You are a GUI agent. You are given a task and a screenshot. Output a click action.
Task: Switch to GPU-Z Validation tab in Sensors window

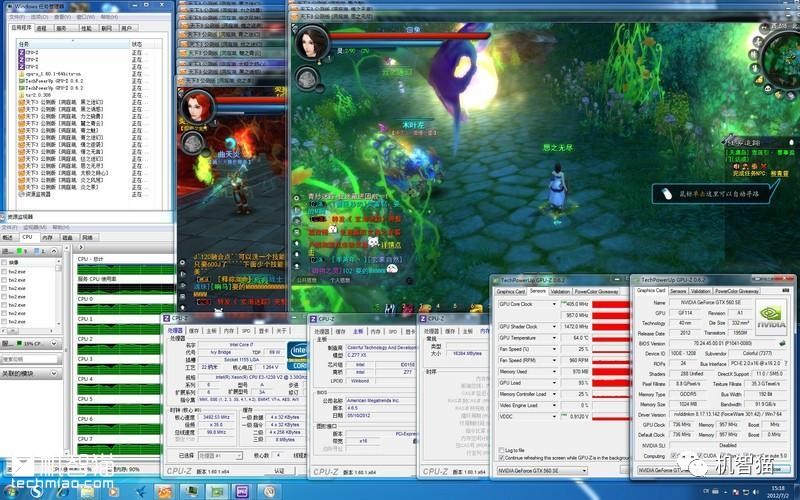click(x=560, y=291)
